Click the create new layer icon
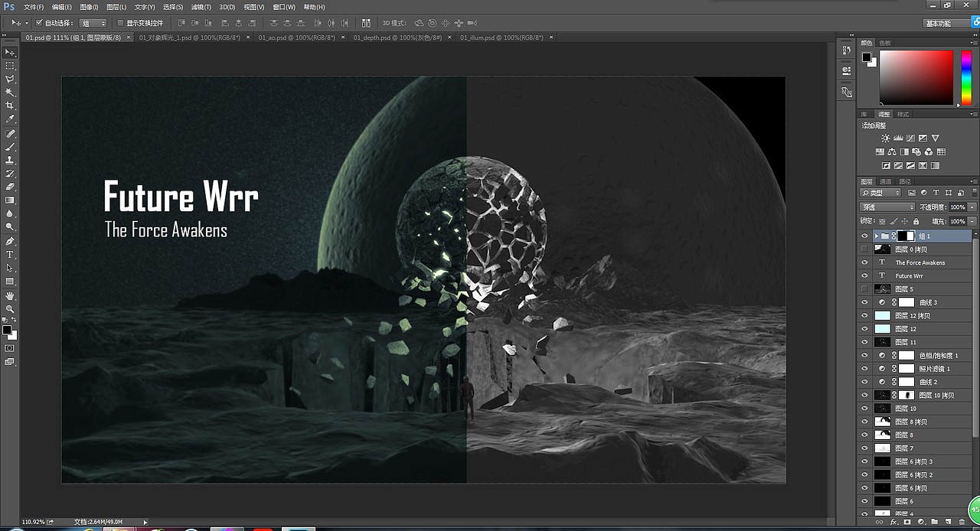This screenshot has height=531, width=980. [948, 521]
